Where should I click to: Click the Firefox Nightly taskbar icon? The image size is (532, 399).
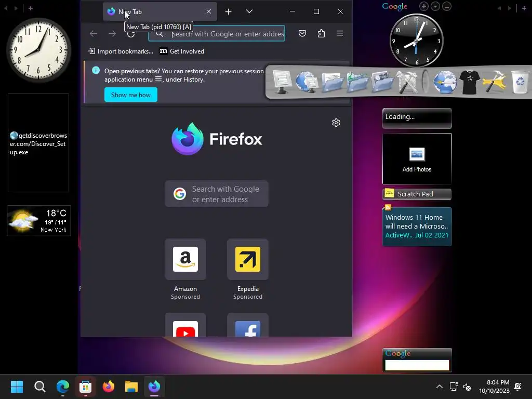(154, 387)
